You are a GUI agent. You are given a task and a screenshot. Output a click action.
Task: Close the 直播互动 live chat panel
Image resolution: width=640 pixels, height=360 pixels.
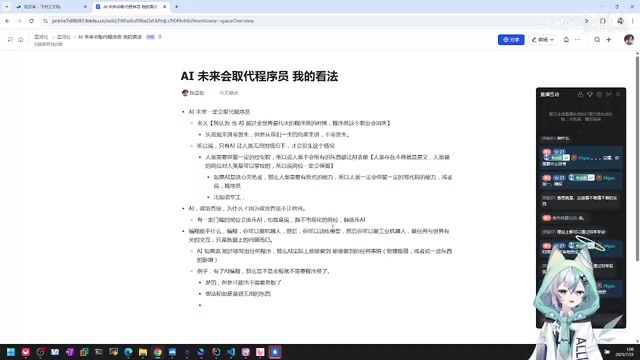pyautogui.click(x=618, y=94)
